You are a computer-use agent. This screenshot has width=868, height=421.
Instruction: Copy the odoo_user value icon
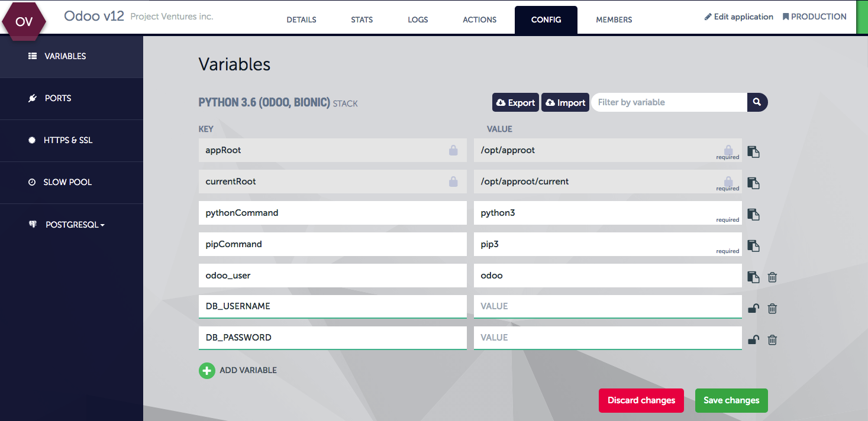click(753, 277)
